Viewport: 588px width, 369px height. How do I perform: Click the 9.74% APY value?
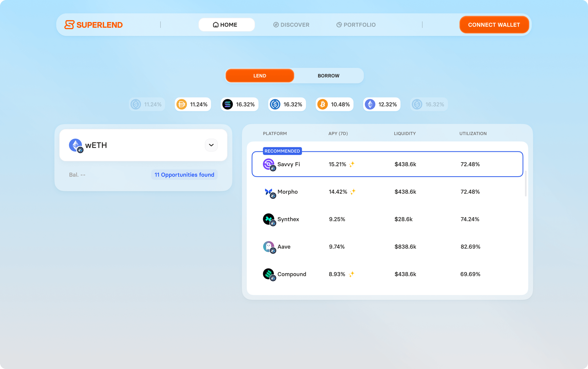pyautogui.click(x=337, y=247)
